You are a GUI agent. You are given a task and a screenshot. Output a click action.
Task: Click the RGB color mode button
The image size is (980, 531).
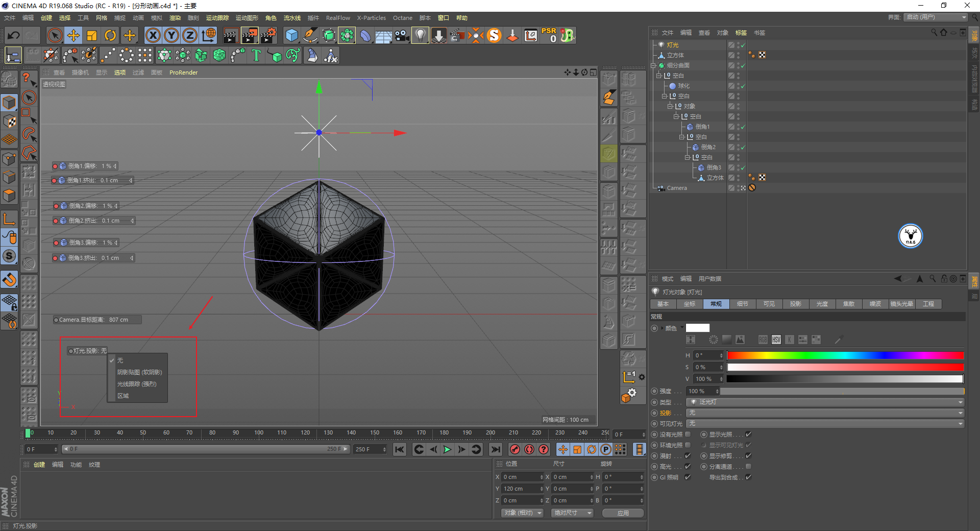(763, 340)
